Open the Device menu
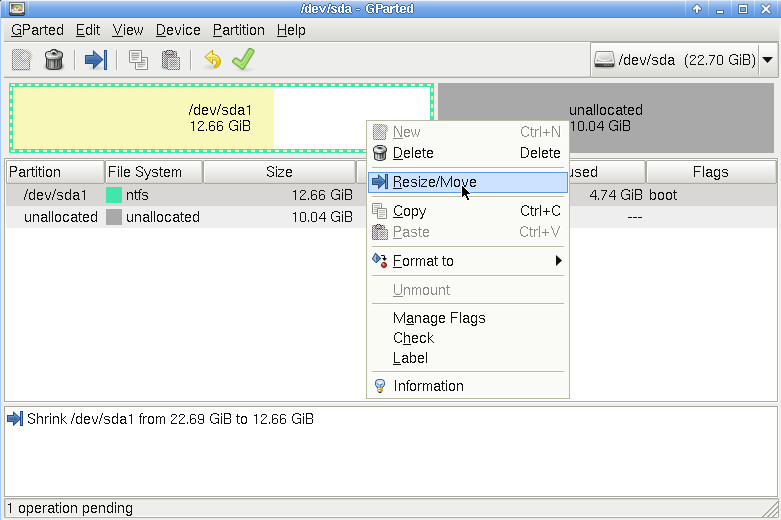This screenshot has height=520, width=781. tap(178, 30)
